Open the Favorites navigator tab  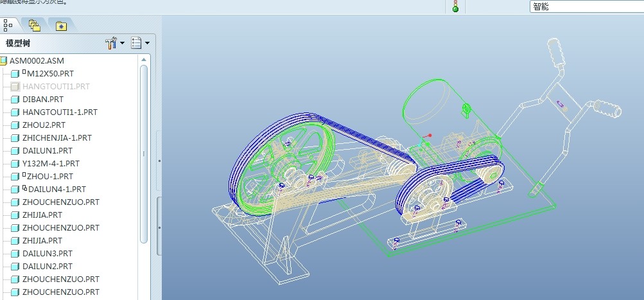click(60, 26)
